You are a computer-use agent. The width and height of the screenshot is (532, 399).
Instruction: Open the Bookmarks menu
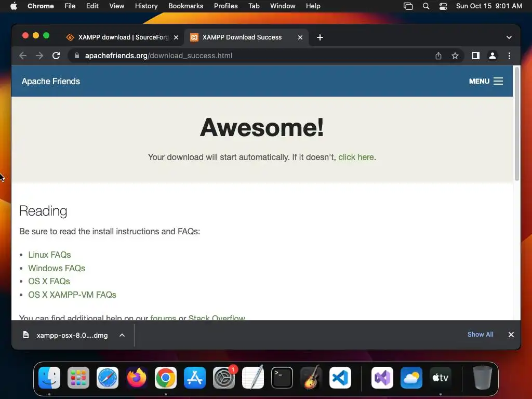coord(186,6)
